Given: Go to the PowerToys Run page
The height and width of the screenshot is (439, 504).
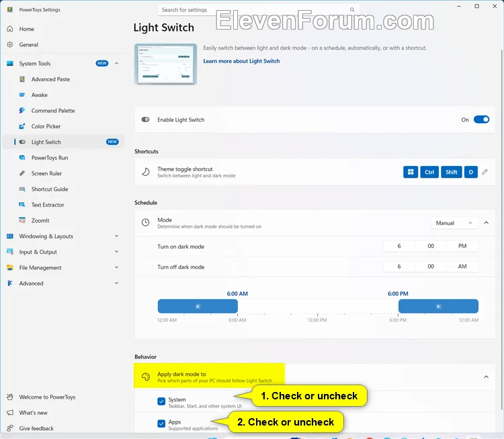Looking at the screenshot, I should click(x=63, y=157).
